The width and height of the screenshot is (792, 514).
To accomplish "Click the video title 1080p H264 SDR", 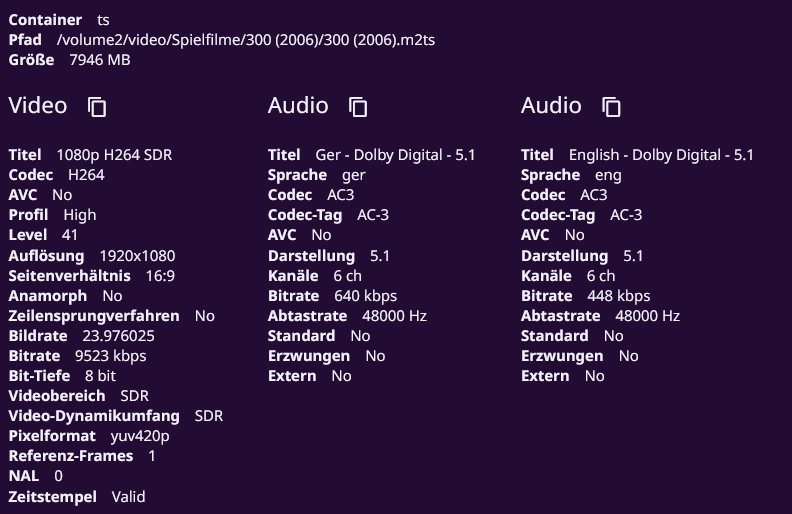I will click(114, 155).
